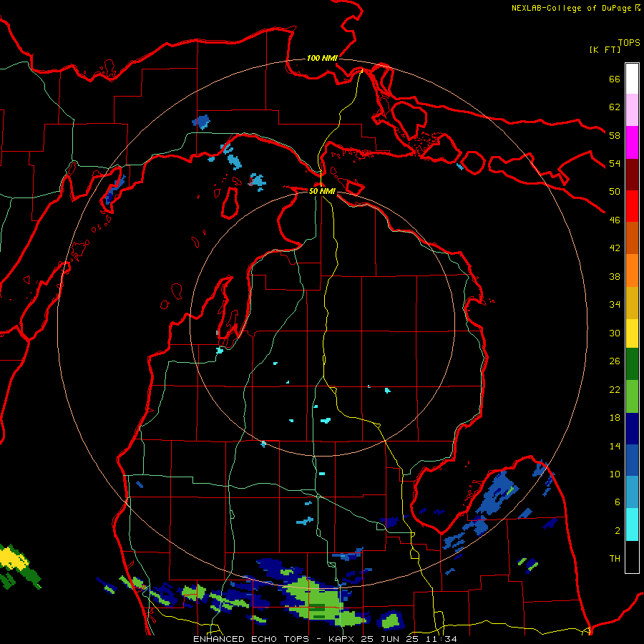Click the black TH legend swatch
The image size is (644, 644).
[x=632, y=557]
